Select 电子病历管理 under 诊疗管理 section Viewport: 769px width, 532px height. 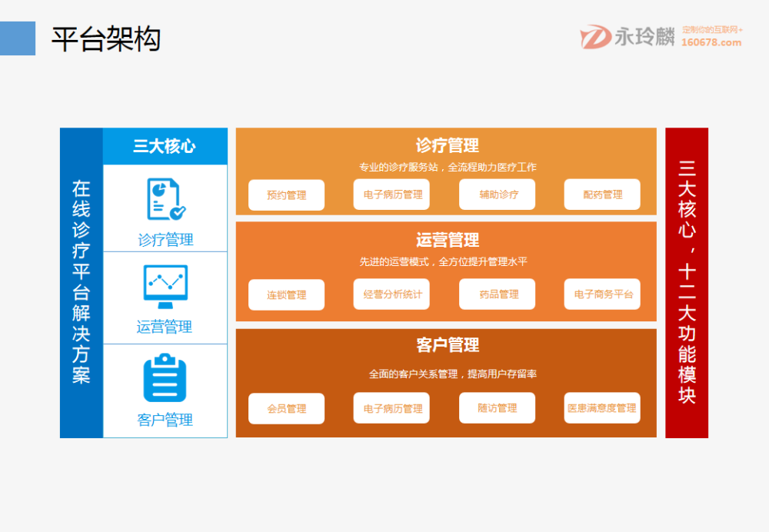(392, 195)
